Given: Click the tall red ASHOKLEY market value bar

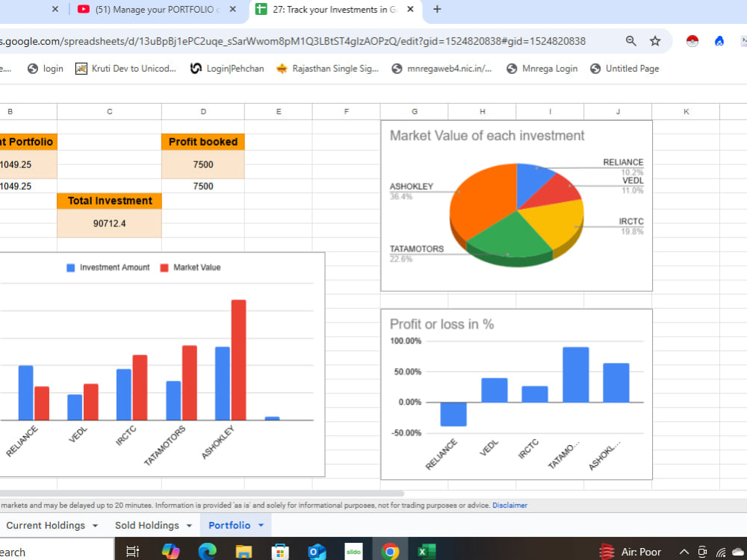Looking at the screenshot, I should 239,360.
